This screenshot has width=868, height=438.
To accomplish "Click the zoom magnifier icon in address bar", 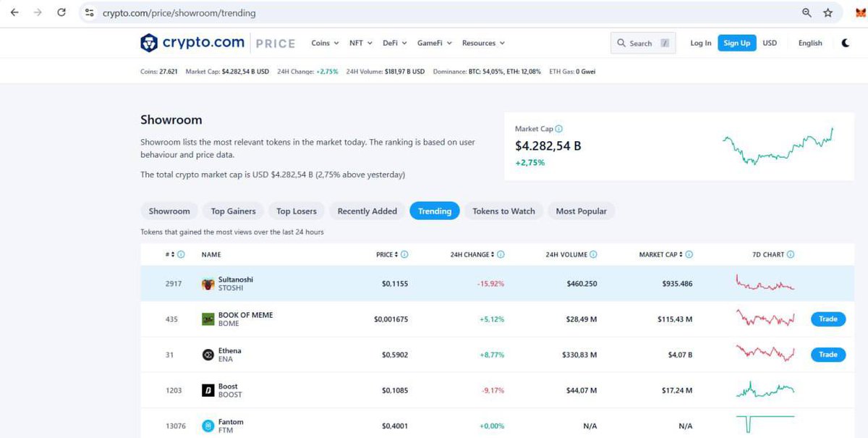I will pyautogui.click(x=807, y=13).
